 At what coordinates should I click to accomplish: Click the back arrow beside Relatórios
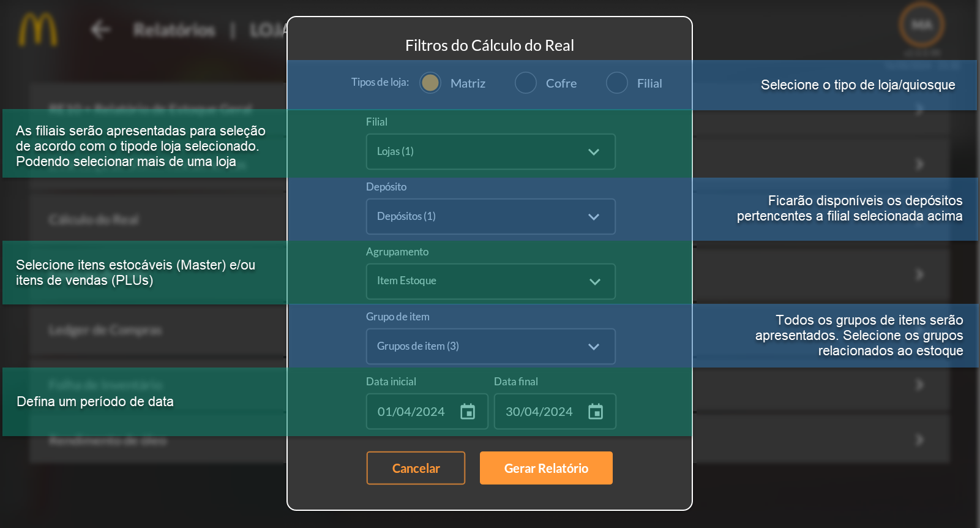pos(100,29)
